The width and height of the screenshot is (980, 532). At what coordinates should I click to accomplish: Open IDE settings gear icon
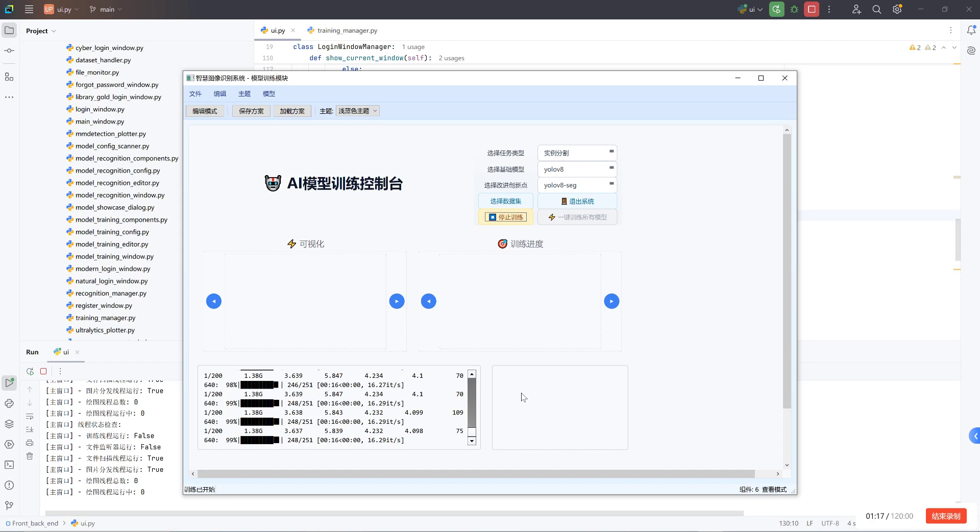click(897, 9)
